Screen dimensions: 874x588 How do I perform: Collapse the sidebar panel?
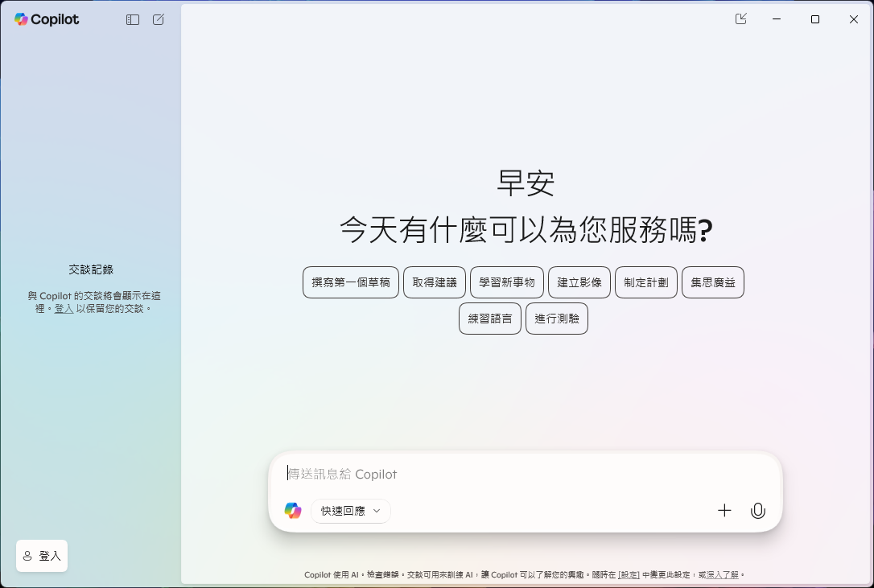click(x=133, y=19)
